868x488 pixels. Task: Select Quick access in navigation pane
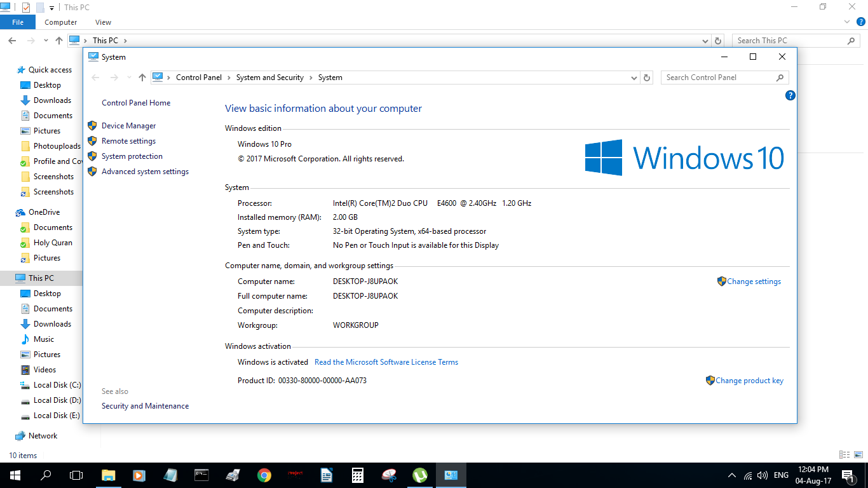tap(50, 70)
